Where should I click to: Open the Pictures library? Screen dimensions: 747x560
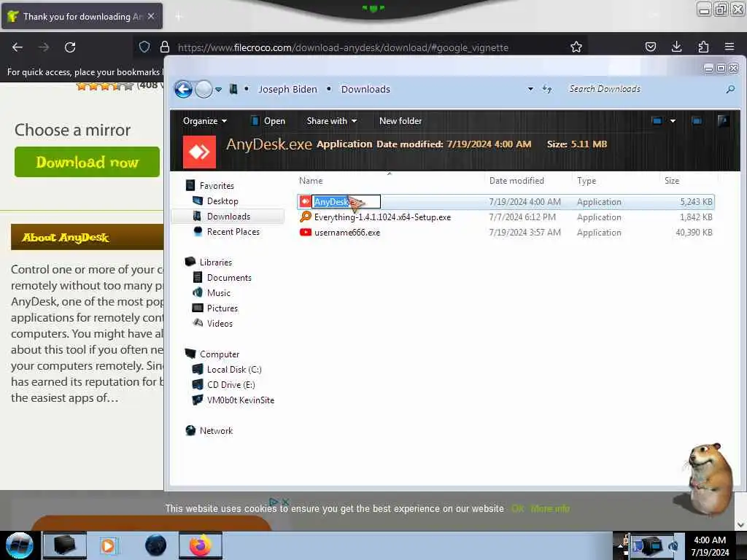pyautogui.click(x=222, y=308)
